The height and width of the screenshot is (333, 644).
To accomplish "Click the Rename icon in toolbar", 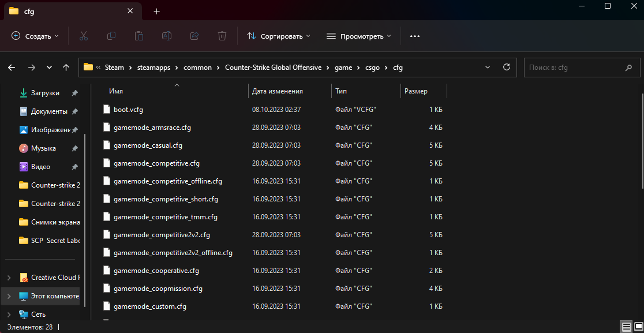I will pyautogui.click(x=167, y=36).
